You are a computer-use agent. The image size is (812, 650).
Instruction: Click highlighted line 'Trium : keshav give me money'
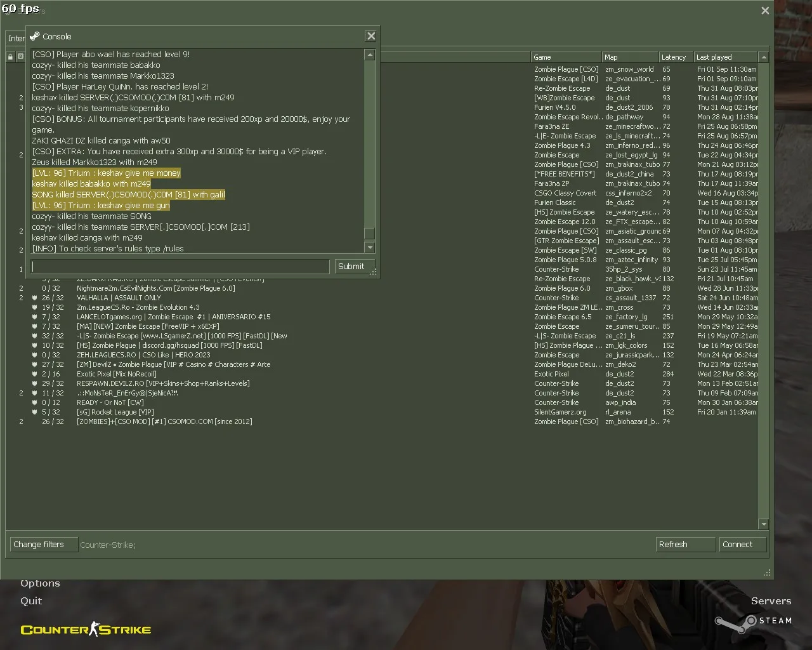tap(107, 173)
